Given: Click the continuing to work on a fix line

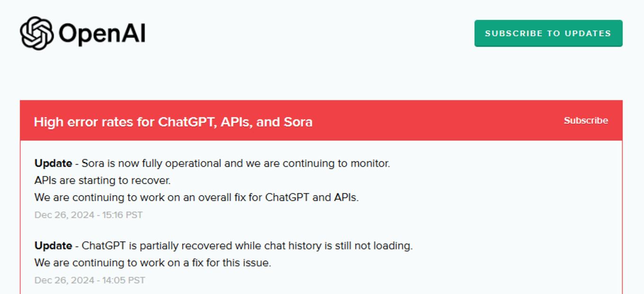Looking at the screenshot, I should pos(152,263).
